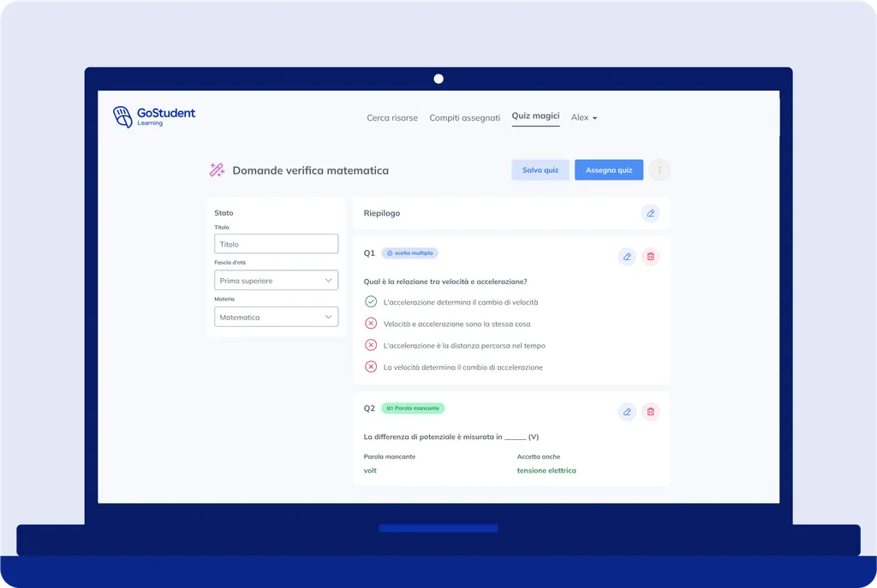
Task: Edit the Riepilogo summary with pencil icon
Action: (651, 213)
